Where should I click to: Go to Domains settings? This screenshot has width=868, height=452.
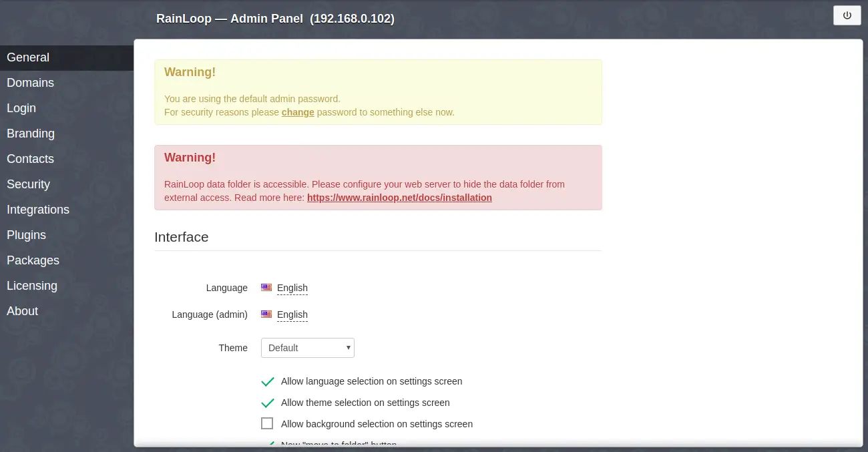point(67,83)
